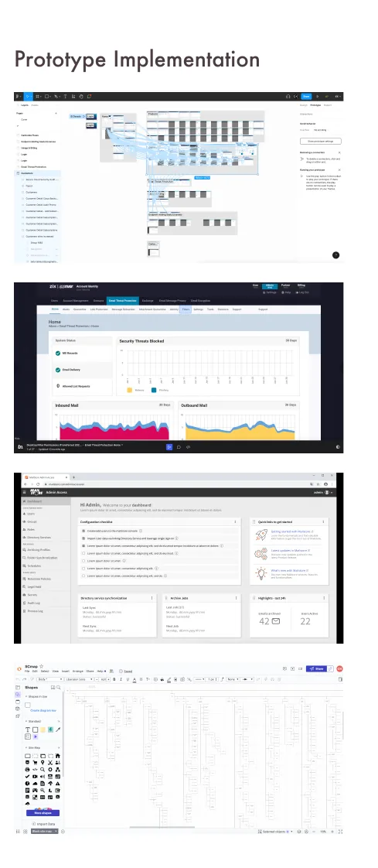This screenshot has width=378, height=868.
Task: Open a new browser tab with plus
Action: click(x=73, y=477)
